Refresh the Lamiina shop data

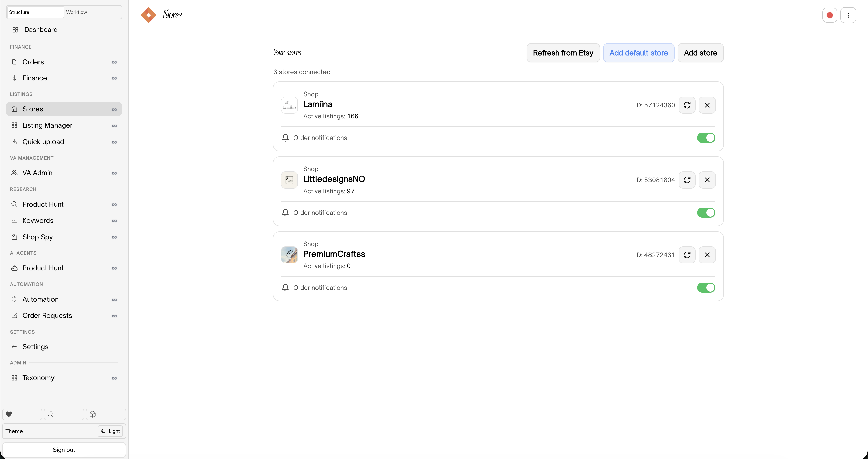pos(687,105)
